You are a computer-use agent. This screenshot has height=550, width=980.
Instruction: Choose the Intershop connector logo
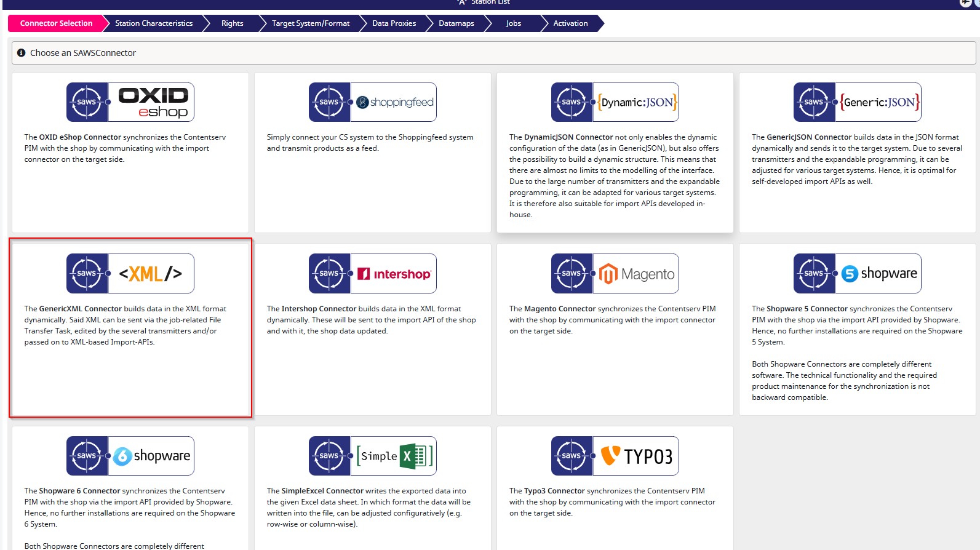click(373, 273)
